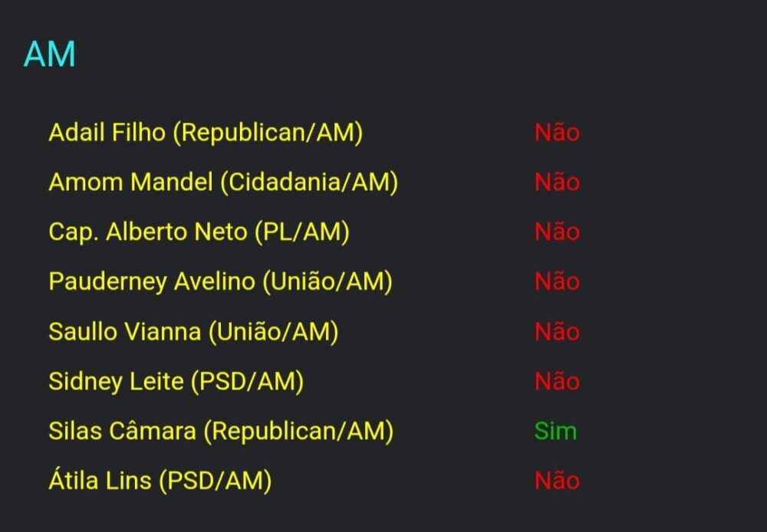767x532 pixels.
Task: Click the Não vote beside Adail Filho
Action: 557,133
